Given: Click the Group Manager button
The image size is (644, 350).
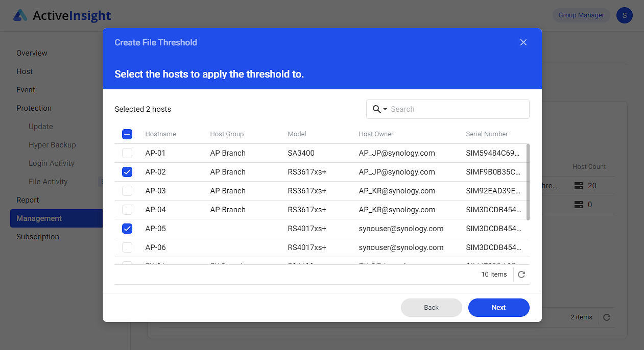Looking at the screenshot, I should click(581, 15).
